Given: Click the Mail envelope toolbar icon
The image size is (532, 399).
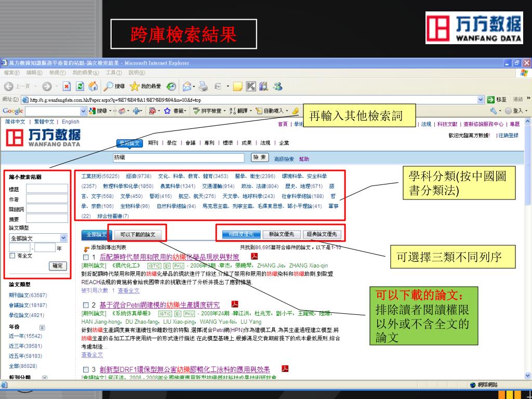Looking at the screenshot, I should tap(187, 87).
